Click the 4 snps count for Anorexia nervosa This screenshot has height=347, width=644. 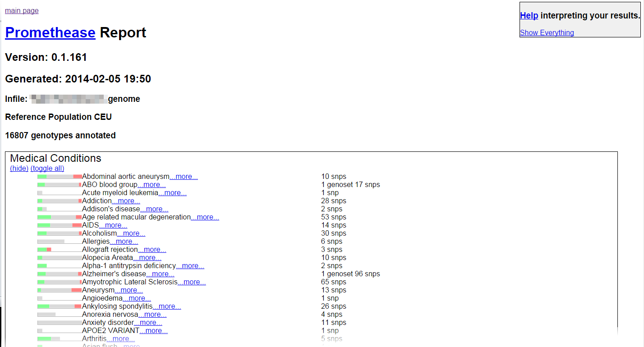pos(332,315)
